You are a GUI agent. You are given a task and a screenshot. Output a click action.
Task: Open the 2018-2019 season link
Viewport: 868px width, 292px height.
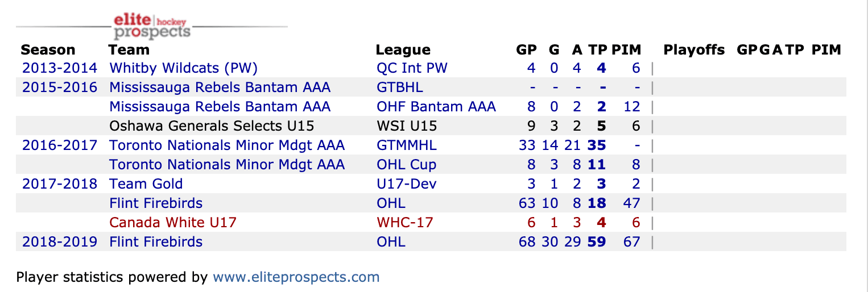pyautogui.click(x=60, y=242)
